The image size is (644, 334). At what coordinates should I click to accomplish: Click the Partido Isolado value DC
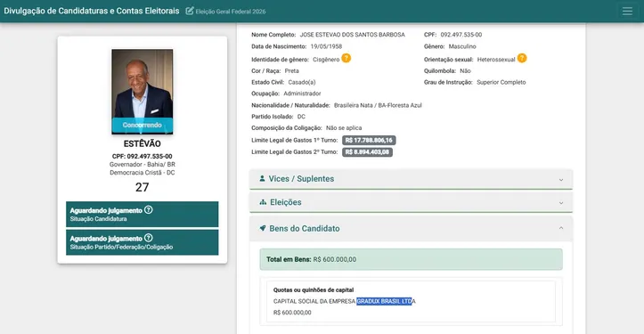tap(301, 117)
